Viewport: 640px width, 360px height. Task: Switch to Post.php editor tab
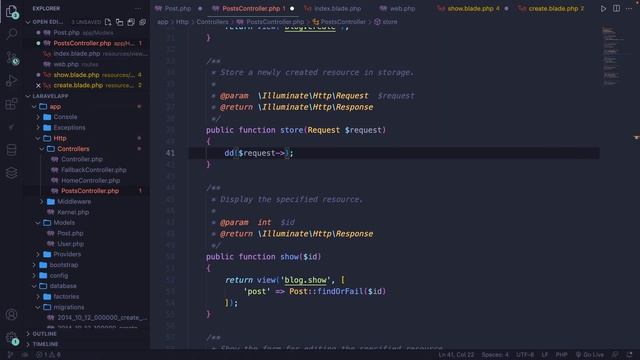pos(177,9)
